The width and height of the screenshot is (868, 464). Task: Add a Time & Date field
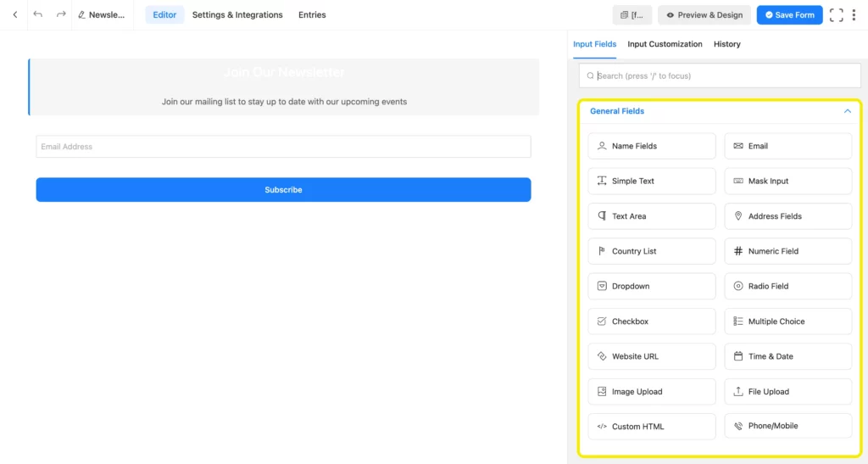point(787,356)
